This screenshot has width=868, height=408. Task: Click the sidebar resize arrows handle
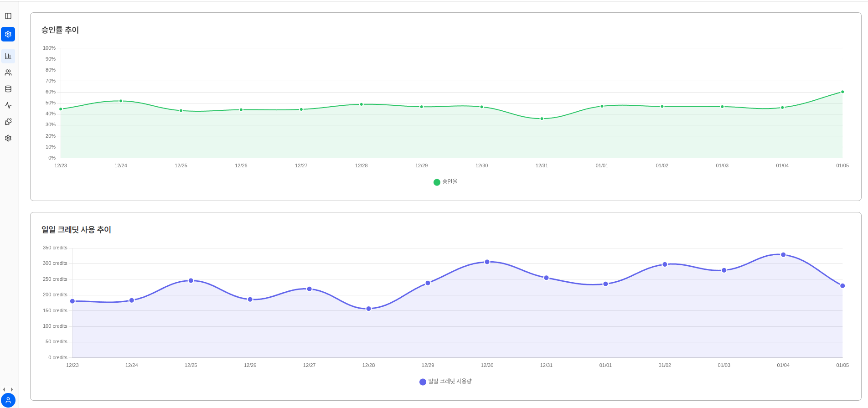coord(8,389)
